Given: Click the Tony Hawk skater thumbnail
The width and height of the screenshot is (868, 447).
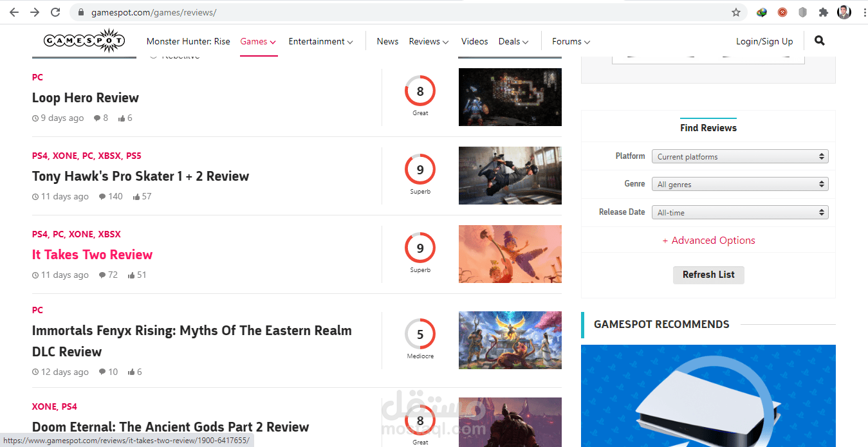Looking at the screenshot, I should [x=510, y=176].
